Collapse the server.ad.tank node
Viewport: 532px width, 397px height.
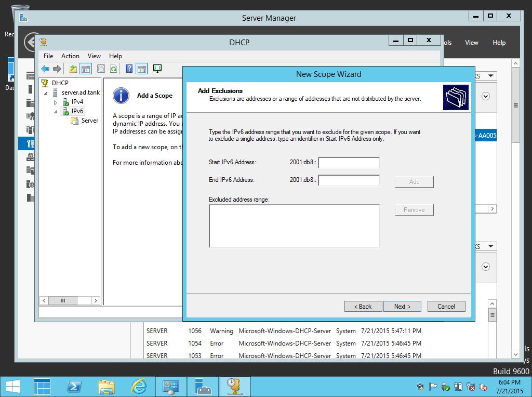click(x=45, y=93)
